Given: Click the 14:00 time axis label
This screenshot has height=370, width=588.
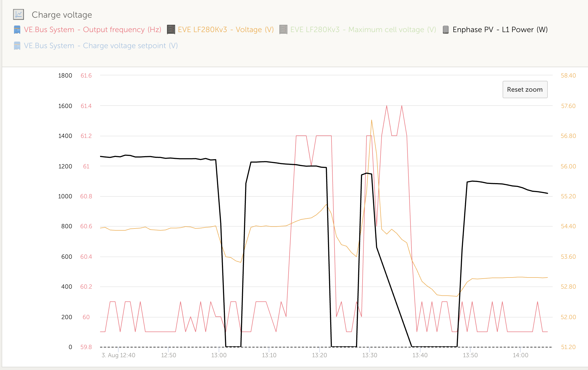Looking at the screenshot, I should 520,355.
